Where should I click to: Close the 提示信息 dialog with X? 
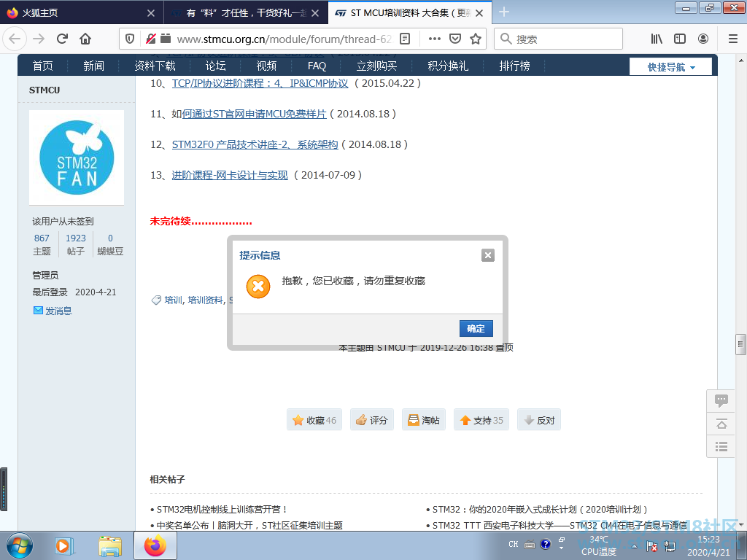point(488,255)
